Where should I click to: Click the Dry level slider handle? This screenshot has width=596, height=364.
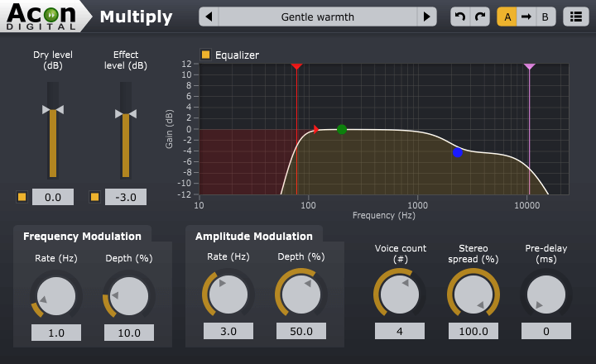pyautogui.click(x=53, y=110)
